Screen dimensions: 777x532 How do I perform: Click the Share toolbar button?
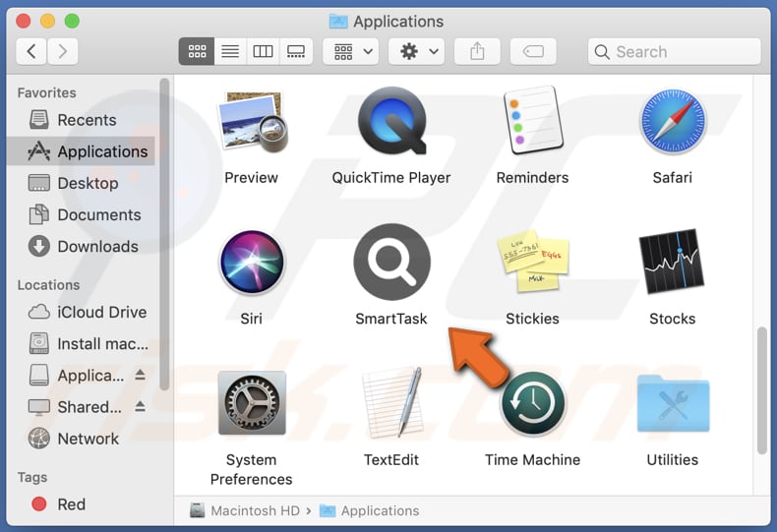click(477, 51)
